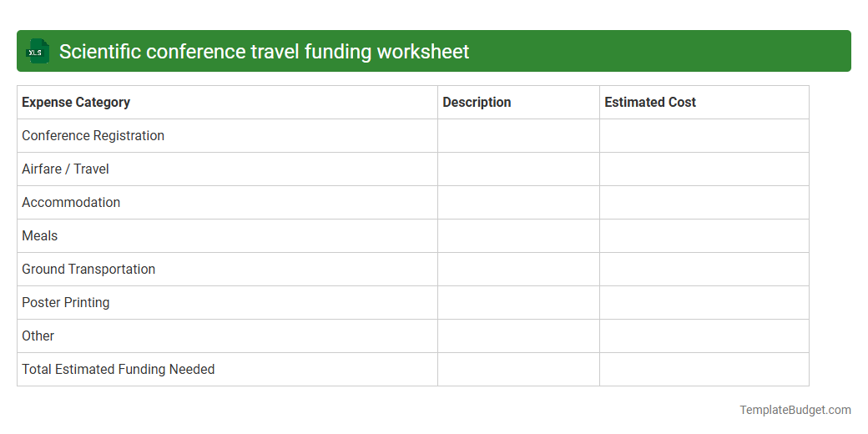The width and height of the screenshot is (868, 434).
Task: Click Description cell for Accommodation
Action: pos(518,202)
